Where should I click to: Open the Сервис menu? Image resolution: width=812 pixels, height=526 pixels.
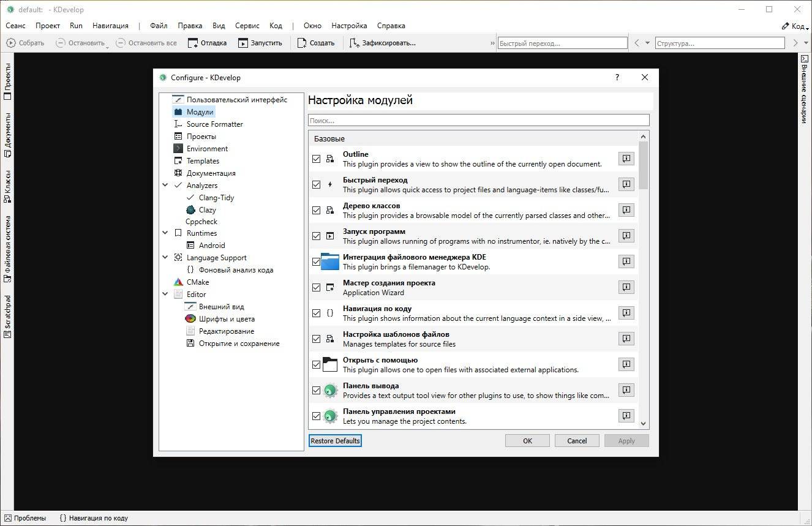coord(247,26)
